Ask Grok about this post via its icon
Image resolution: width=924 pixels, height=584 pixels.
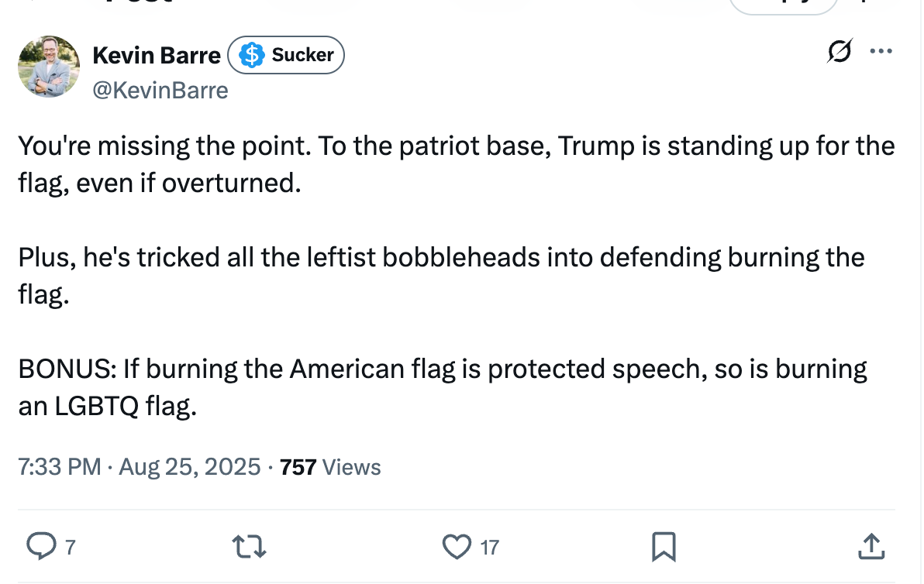[840, 50]
